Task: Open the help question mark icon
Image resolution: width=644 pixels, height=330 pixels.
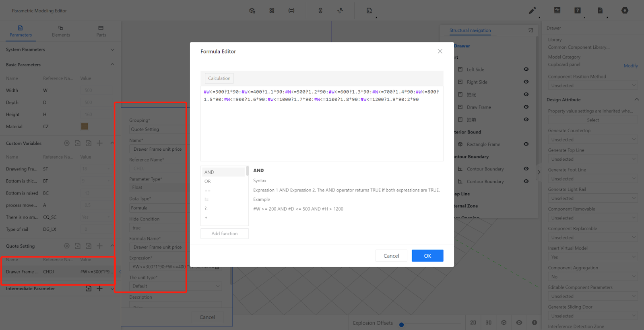Action: [x=578, y=11]
